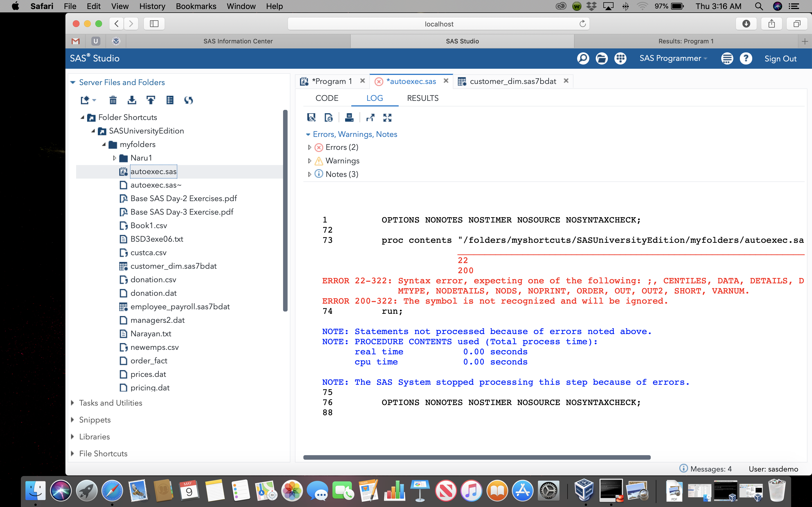Viewport: 812px width, 507px height.
Task: Click the download file icon
Action: coord(132,100)
